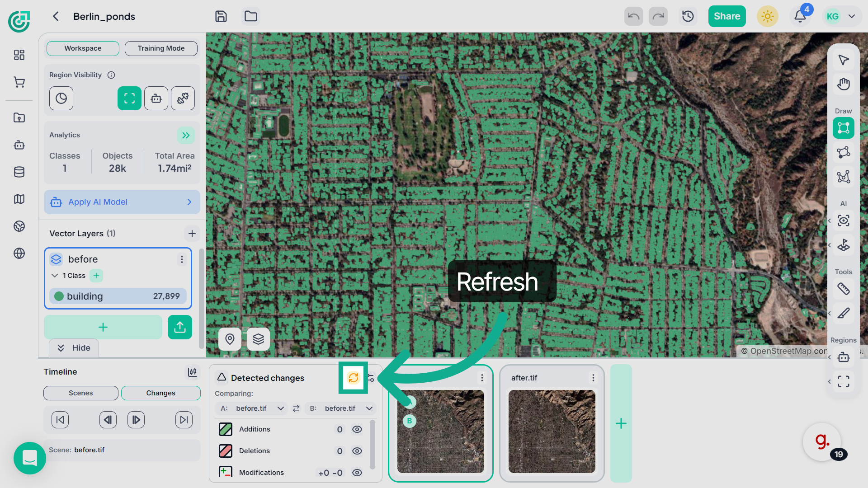Toggle visibility of Additions
This screenshot has height=488, width=868.
tap(357, 429)
